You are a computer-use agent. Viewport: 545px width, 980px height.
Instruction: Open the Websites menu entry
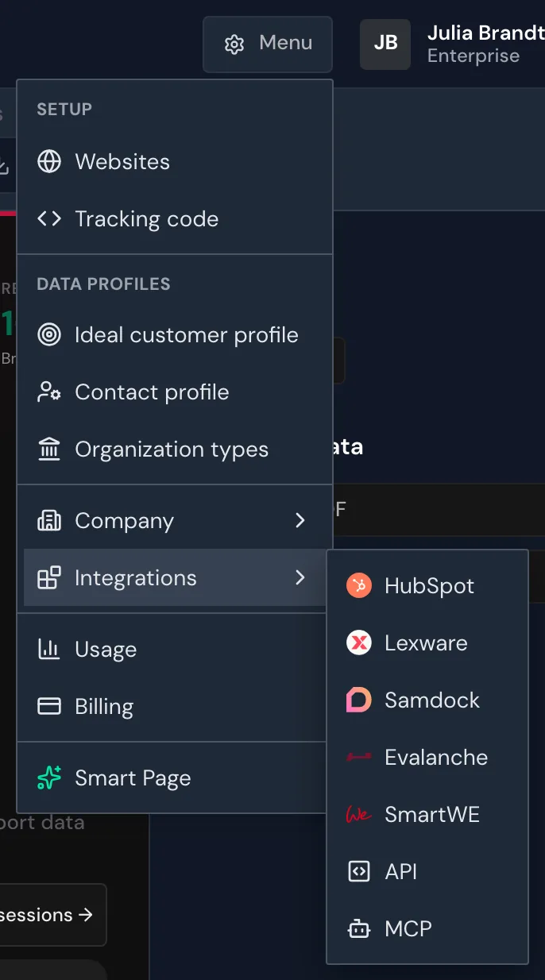click(175, 162)
